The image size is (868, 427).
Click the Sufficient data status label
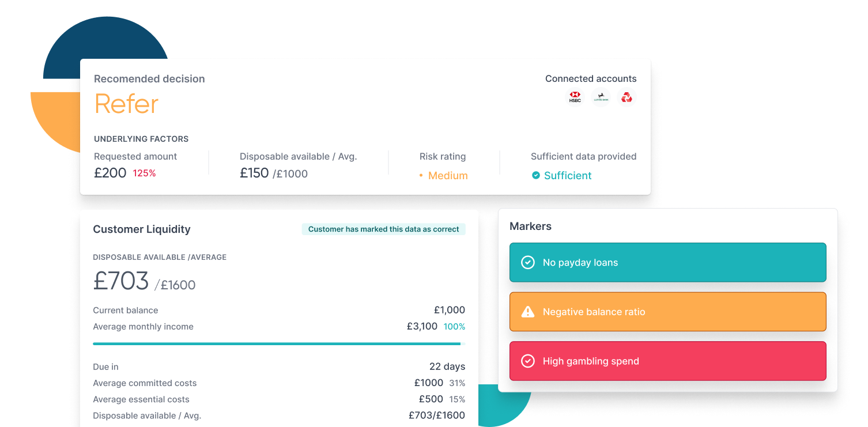pos(568,176)
